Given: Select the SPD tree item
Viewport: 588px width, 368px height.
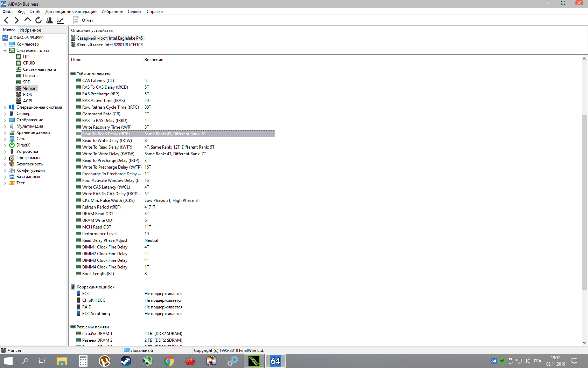Looking at the screenshot, I should 27,82.
